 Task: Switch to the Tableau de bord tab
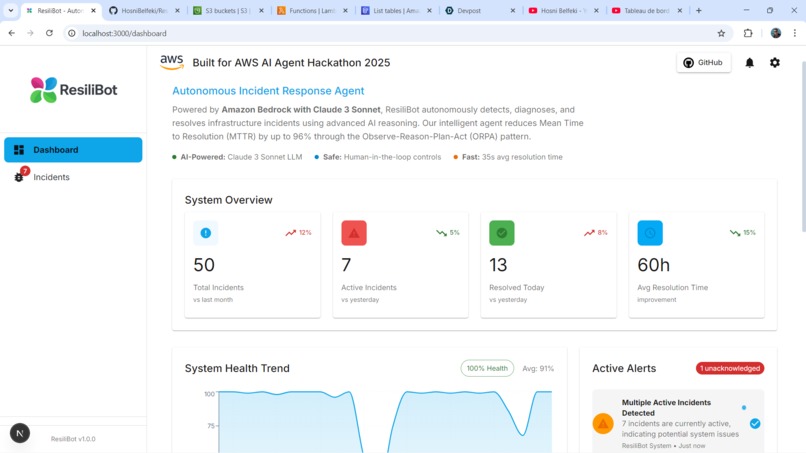[648, 10]
